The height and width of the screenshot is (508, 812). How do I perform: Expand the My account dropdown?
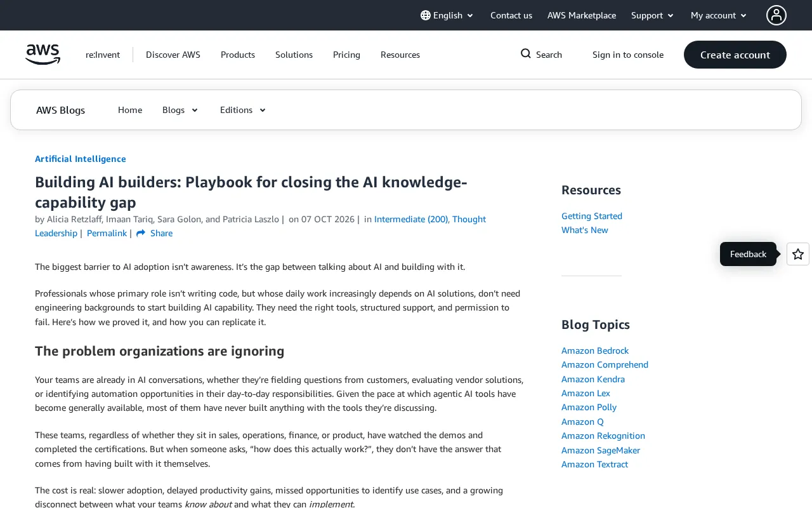coord(719,15)
